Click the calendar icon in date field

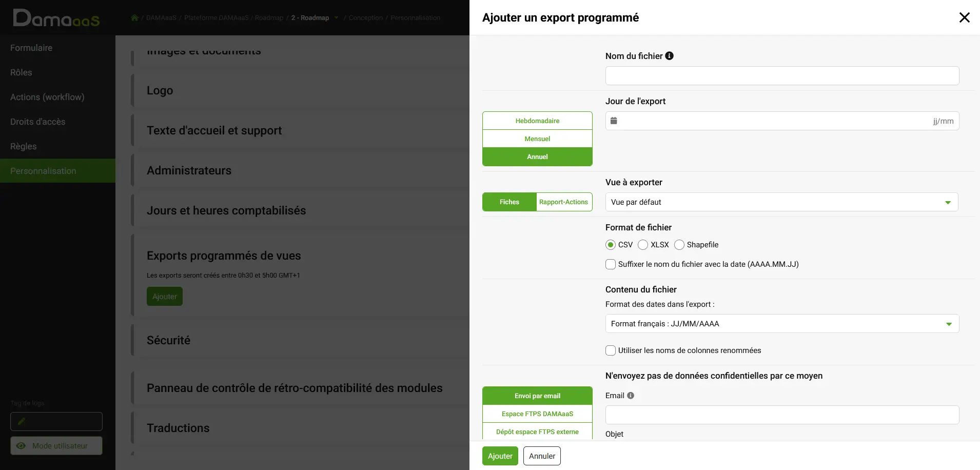(614, 121)
